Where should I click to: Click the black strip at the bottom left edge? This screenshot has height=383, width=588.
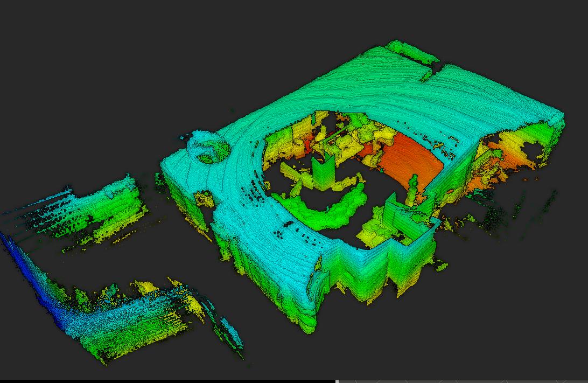coord(162,381)
